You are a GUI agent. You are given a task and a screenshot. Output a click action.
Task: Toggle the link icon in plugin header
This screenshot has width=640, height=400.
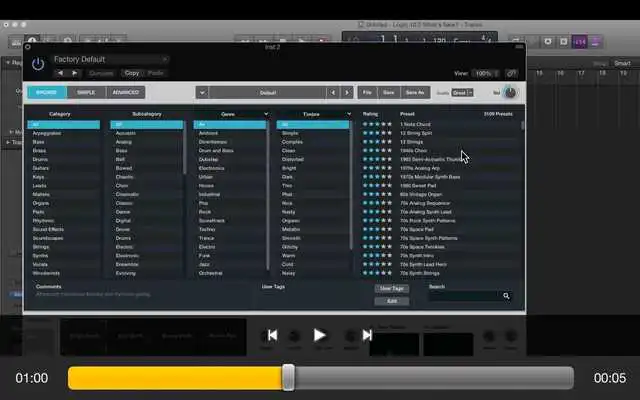pos(511,73)
